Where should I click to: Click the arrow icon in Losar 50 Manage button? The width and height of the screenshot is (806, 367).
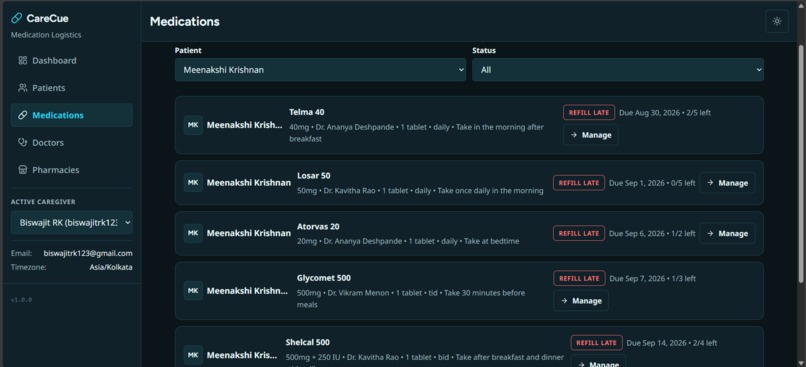[710, 183]
